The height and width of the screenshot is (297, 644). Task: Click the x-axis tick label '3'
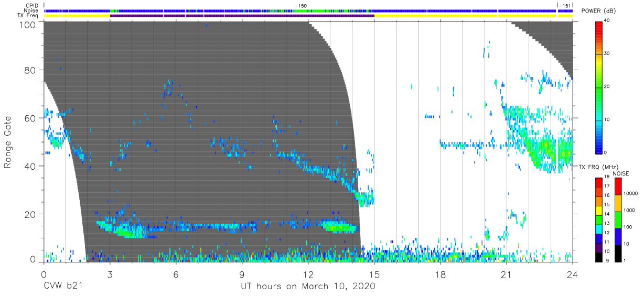point(110,274)
